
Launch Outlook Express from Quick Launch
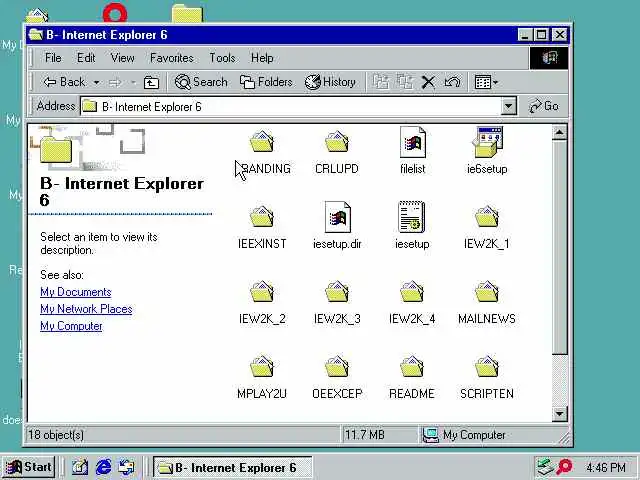tap(127, 467)
